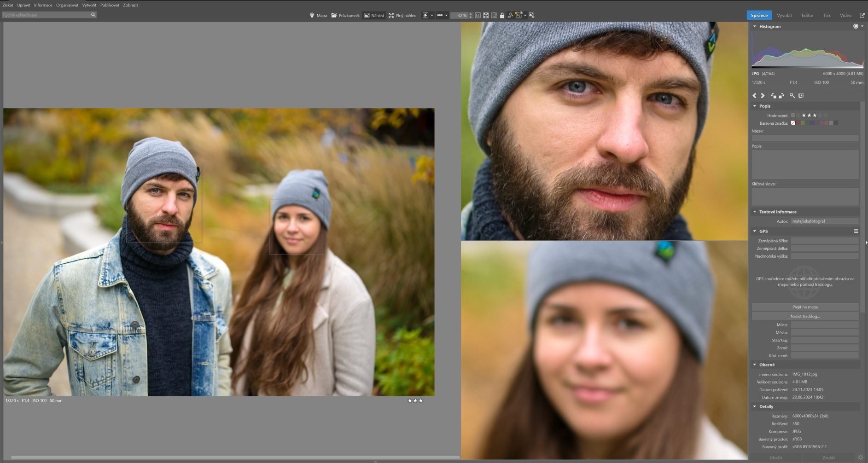
Task: Select the blue color label swatch
Action: click(x=812, y=123)
